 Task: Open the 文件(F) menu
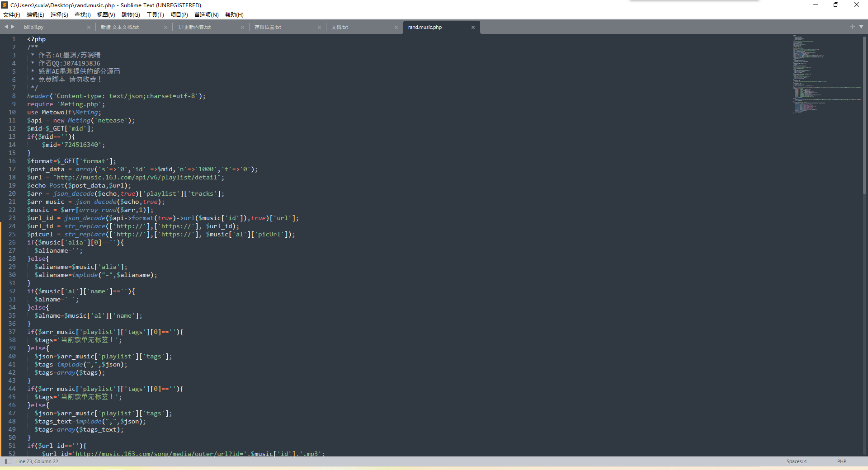[12, 14]
